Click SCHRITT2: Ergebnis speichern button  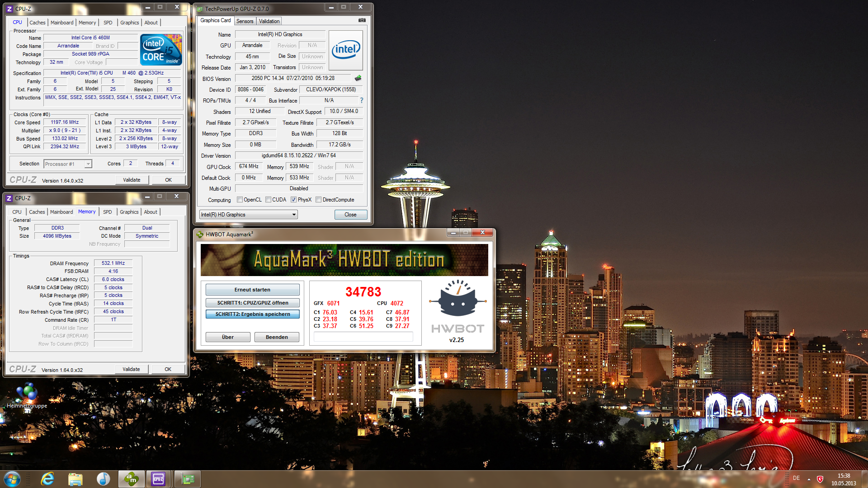(252, 314)
